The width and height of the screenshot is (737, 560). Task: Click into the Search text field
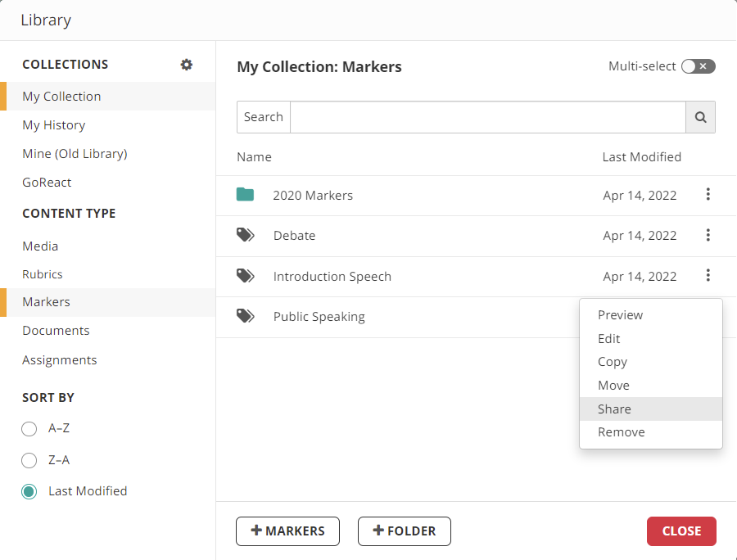(488, 117)
